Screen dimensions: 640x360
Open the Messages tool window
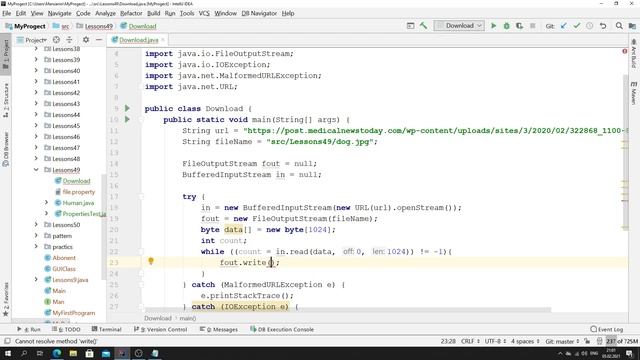219,329
